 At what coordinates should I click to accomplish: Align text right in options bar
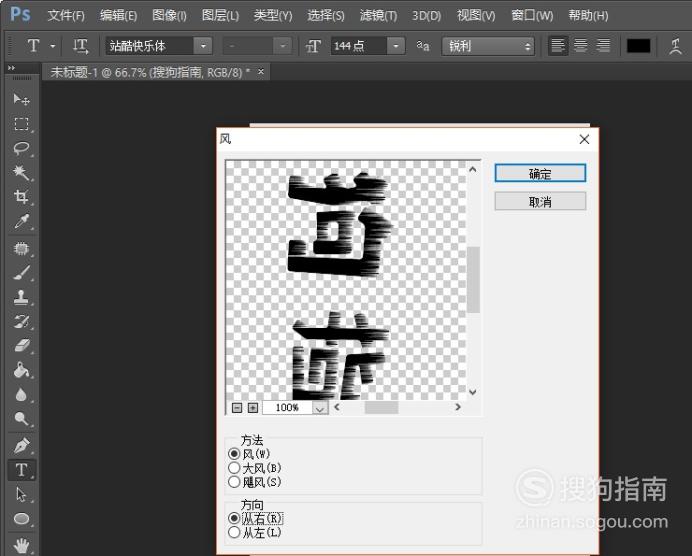tap(603, 45)
